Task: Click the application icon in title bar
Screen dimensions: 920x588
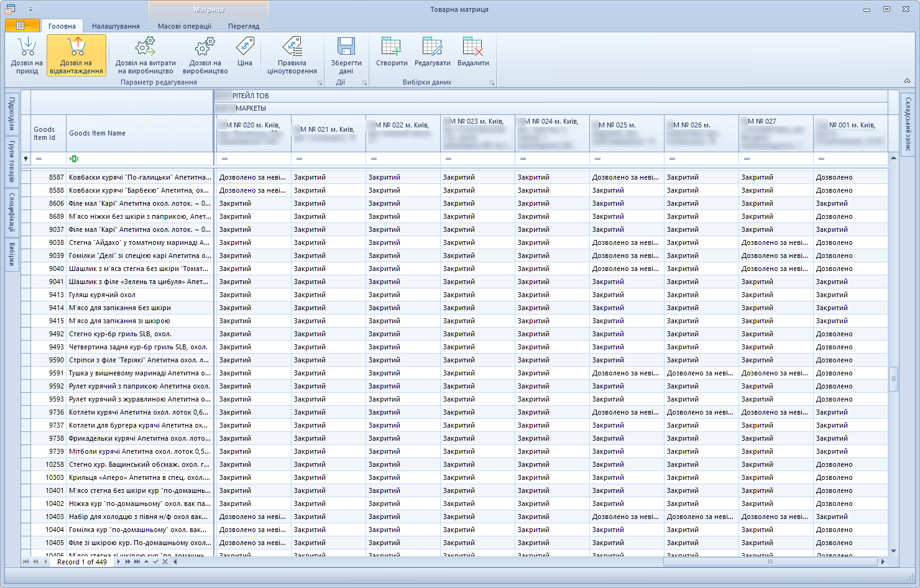Action: [11, 9]
